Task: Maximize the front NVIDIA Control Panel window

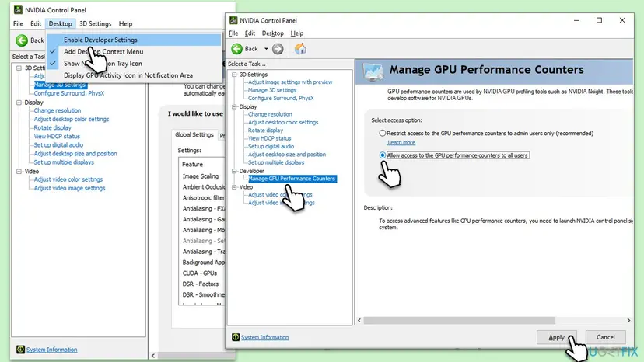Action: coord(599,20)
